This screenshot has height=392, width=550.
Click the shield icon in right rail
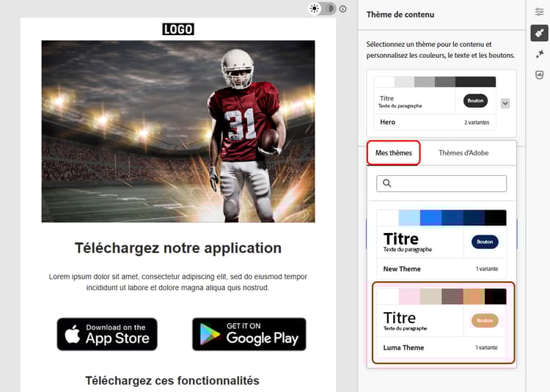pyautogui.click(x=539, y=75)
